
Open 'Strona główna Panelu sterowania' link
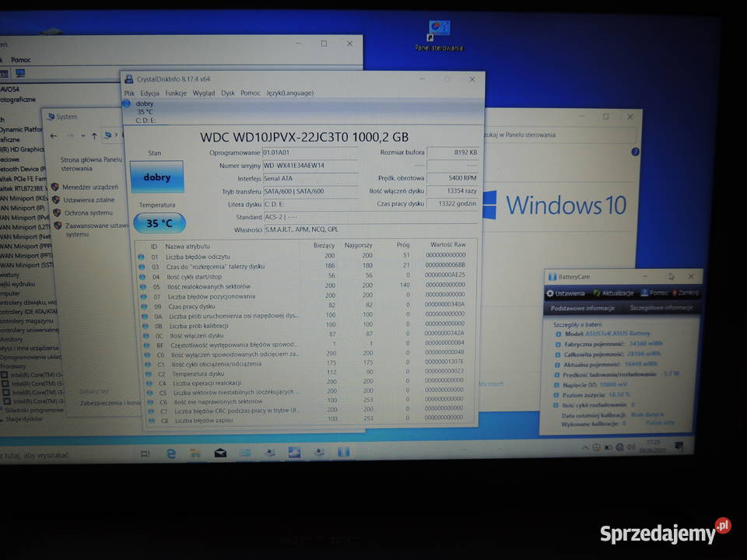pyautogui.click(x=92, y=164)
